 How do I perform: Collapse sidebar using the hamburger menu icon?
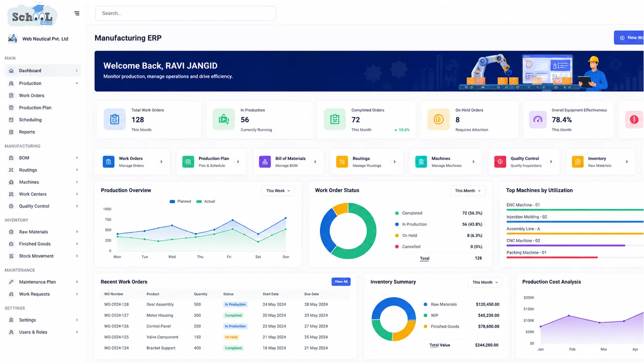[77, 14]
